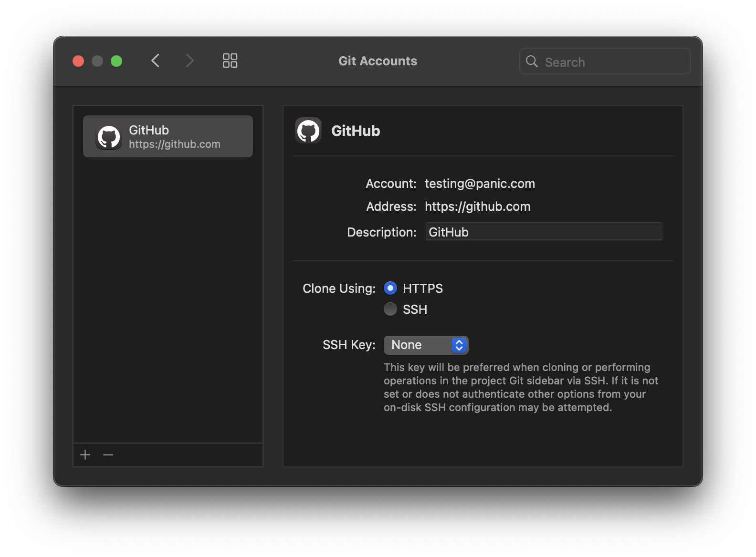Image resolution: width=756 pixels, height=557 pixels.
Task: Select the GitHub account row
Action: click(168, 136)
